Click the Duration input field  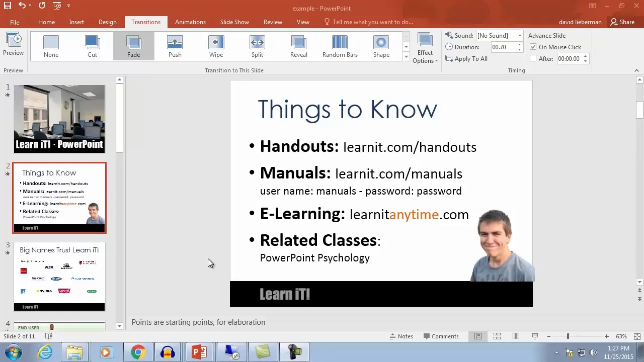click(503, 47)
